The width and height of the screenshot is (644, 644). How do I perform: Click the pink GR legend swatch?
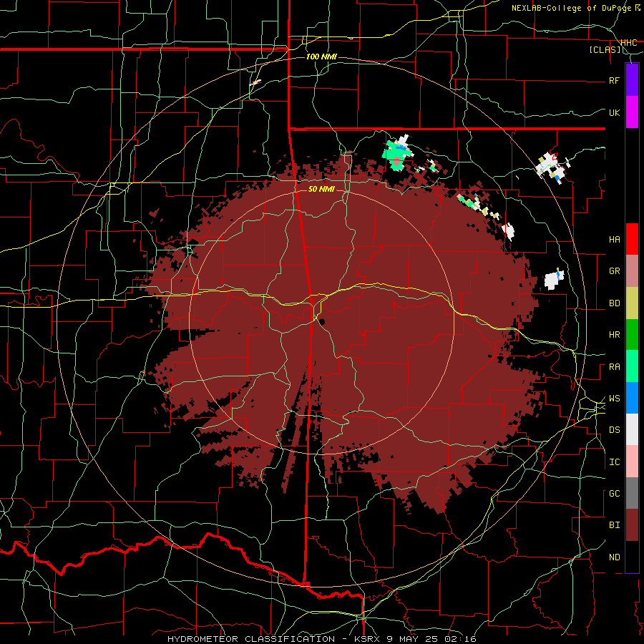coord(632,271)
